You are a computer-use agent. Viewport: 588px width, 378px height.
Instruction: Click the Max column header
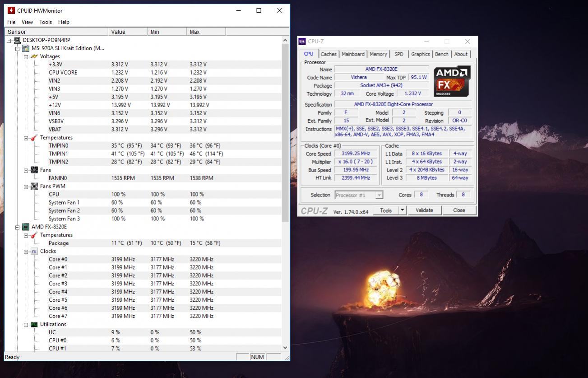tap(206, 32)
